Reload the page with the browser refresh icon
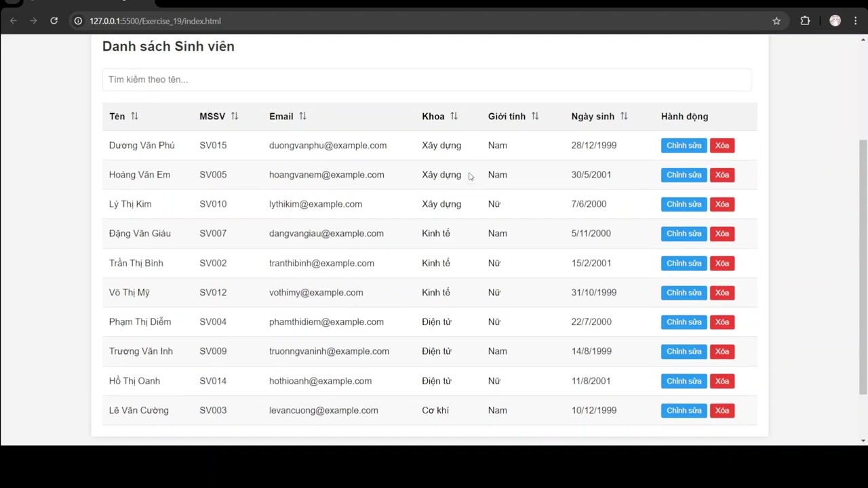The height and width of the screenshot is (488, 868). point(54,21)
